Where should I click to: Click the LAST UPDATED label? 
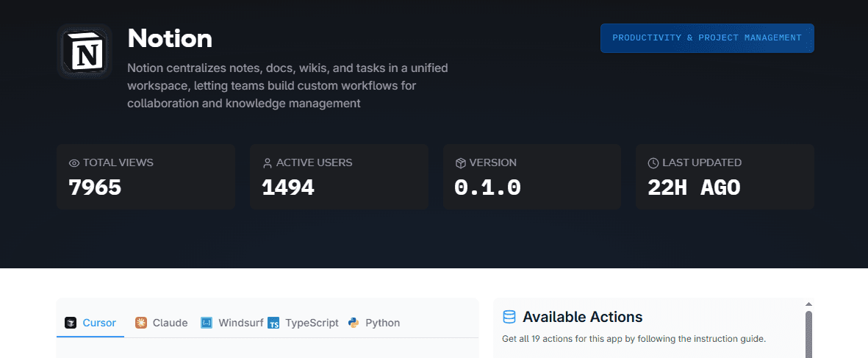(x=702, y=162)
